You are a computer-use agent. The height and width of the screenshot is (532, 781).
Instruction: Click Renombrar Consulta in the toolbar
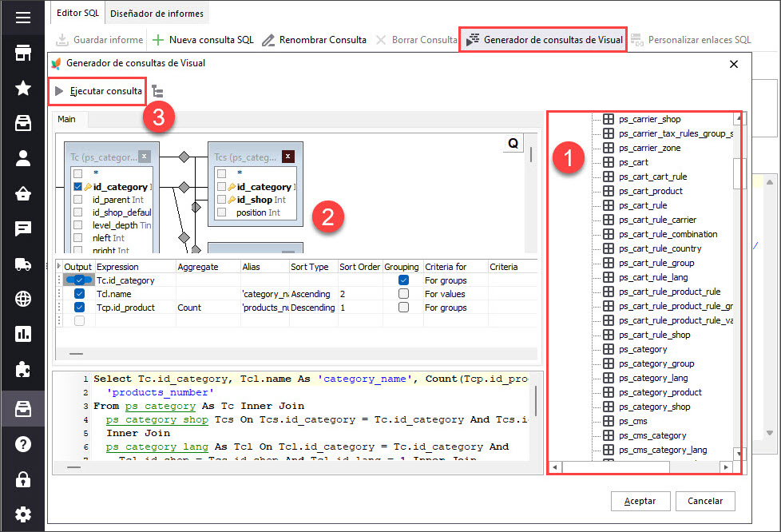315,40
